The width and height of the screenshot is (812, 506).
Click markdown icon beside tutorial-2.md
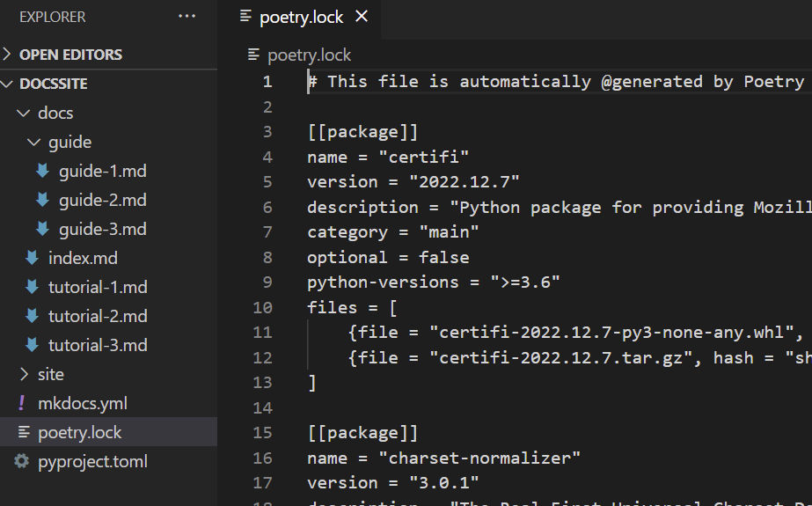pos(32,315)
